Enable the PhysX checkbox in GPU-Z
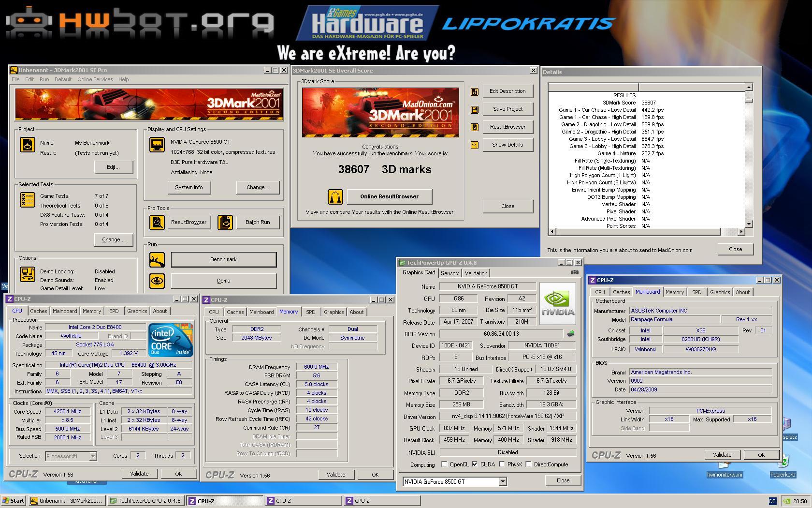 point(502,464)
